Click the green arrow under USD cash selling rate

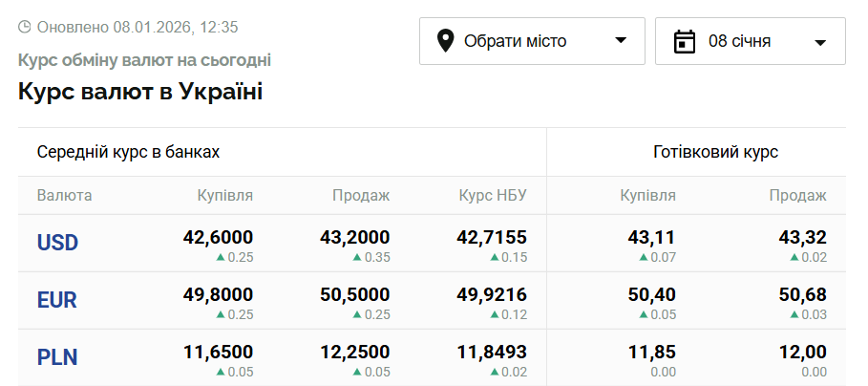pyautogui.click(x=794, y=257)
